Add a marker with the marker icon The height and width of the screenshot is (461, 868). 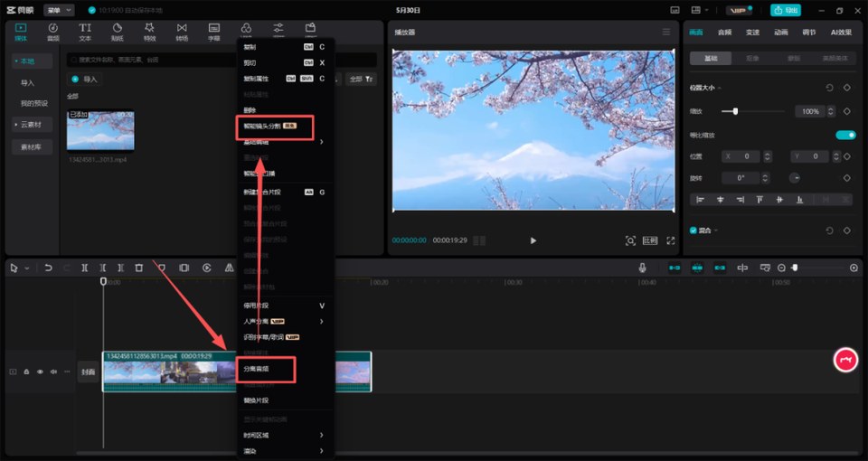(162, 268)
